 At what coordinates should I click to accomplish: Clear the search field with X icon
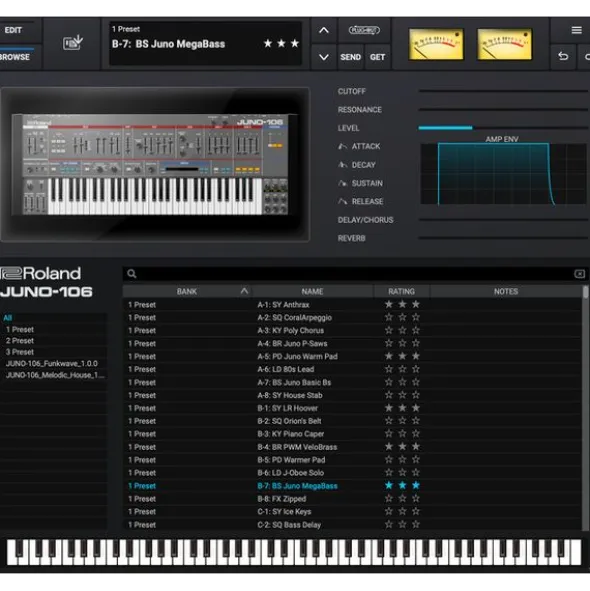579,274
